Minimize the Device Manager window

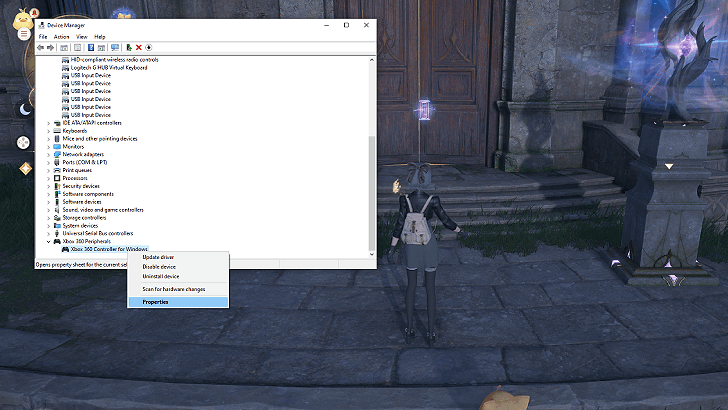326,25
